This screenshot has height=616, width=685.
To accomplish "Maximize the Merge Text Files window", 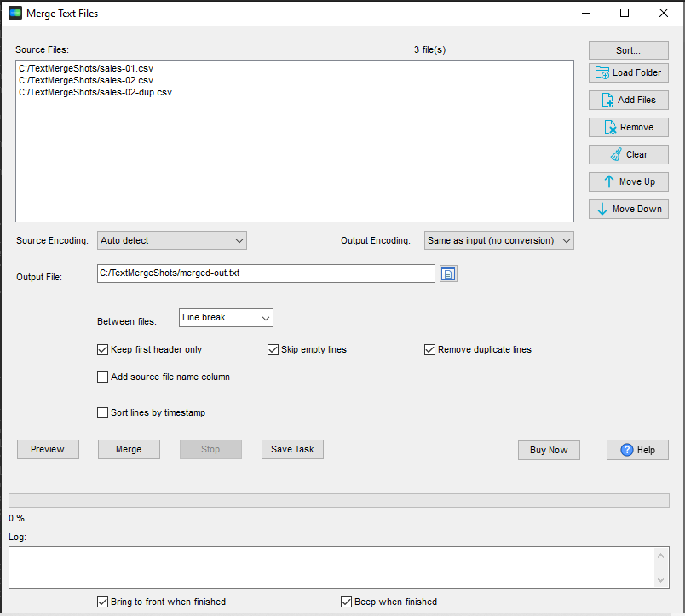I will coord(625,13).
